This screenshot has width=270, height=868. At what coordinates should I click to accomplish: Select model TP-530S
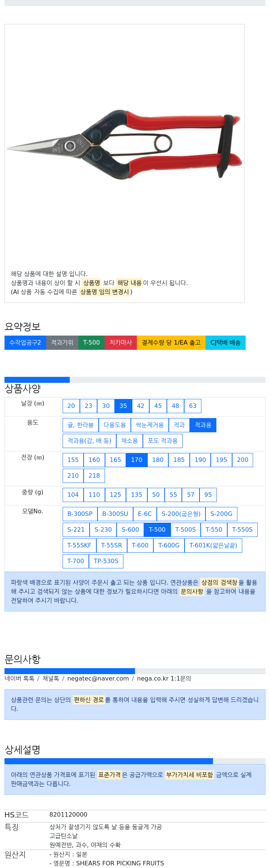pos(106,561)
